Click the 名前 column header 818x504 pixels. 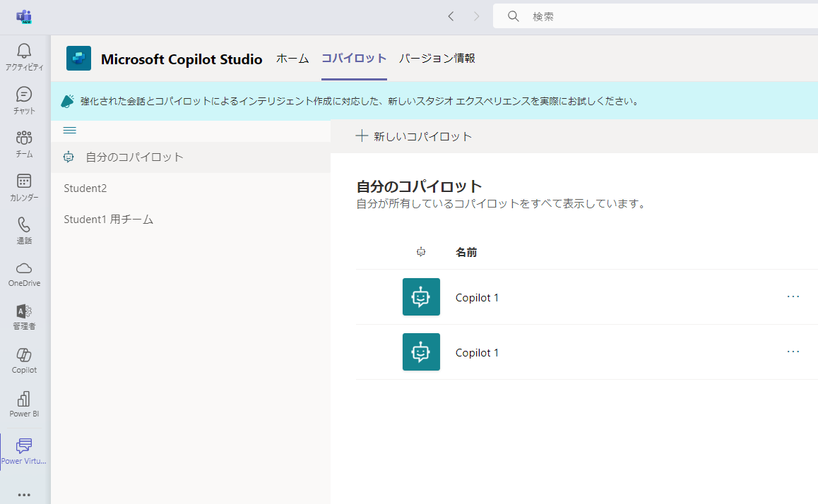[x=466, y=252]
